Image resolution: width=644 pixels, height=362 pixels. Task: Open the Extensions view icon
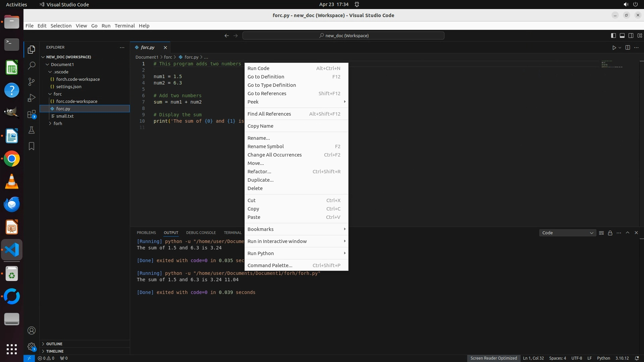click(32, 114)
